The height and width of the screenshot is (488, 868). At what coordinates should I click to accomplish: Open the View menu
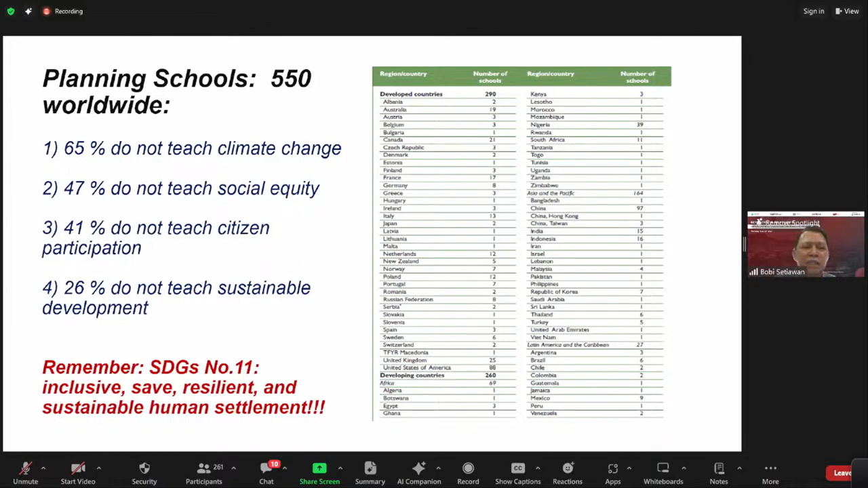[848, 12]
